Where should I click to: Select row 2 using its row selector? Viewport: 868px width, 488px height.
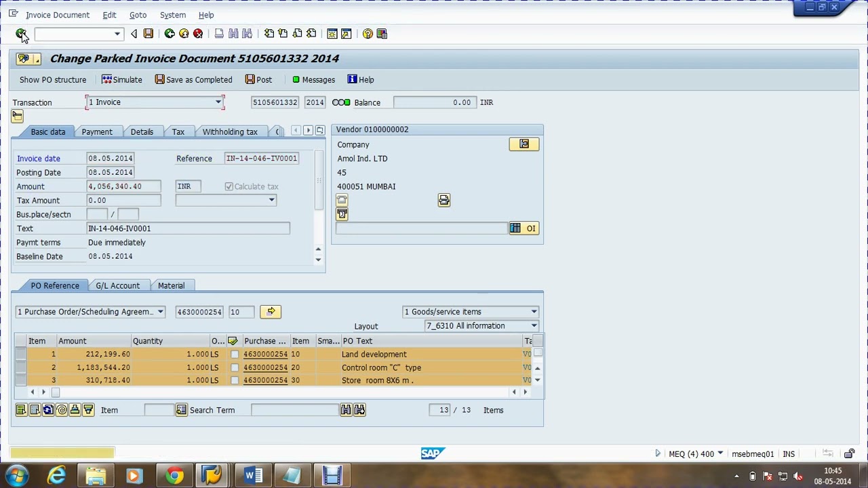click(20, 367)
